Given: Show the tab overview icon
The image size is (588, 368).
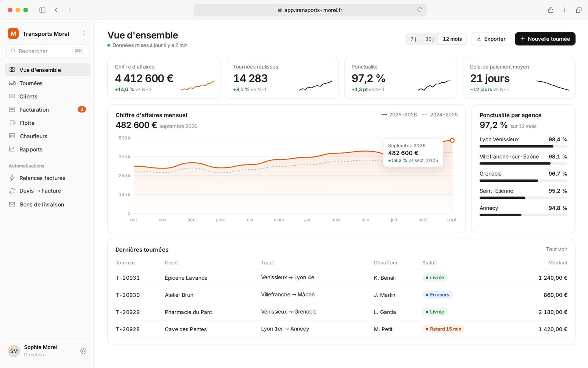Looking at the screenshot, I should coord(579,10).
